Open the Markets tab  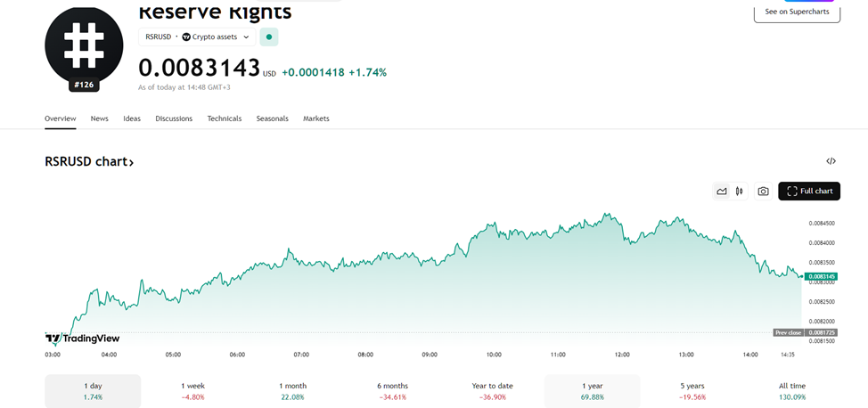316,118
